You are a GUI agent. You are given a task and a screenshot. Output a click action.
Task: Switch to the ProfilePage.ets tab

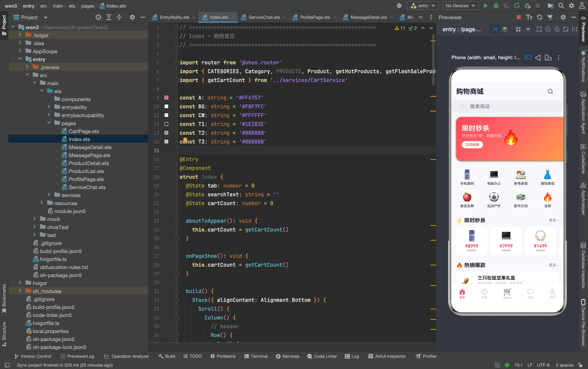pos(315,17)
